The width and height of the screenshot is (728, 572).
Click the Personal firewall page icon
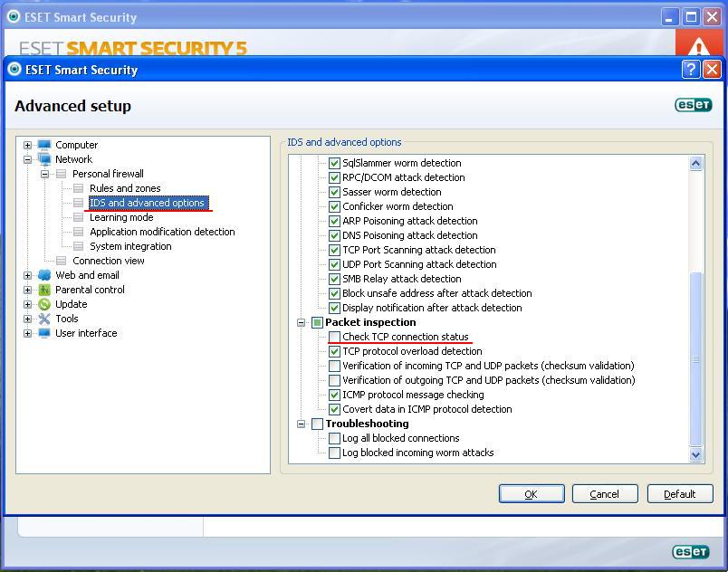(x=62, y=174)
